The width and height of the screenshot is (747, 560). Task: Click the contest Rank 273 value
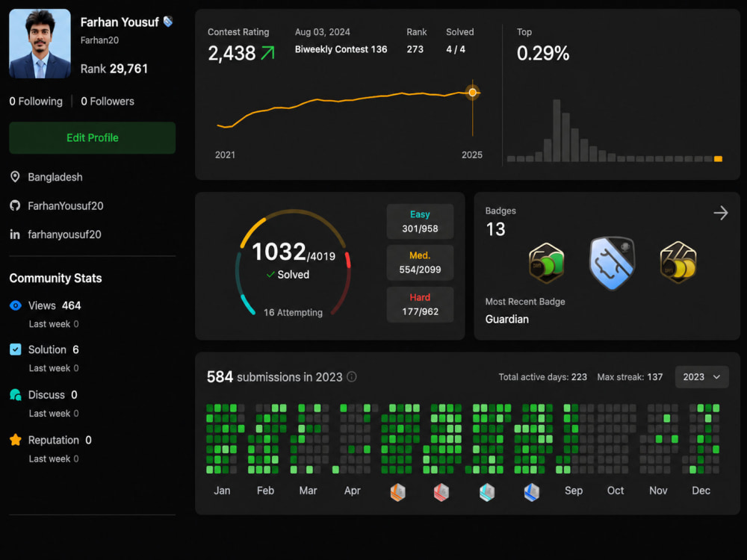415,49
